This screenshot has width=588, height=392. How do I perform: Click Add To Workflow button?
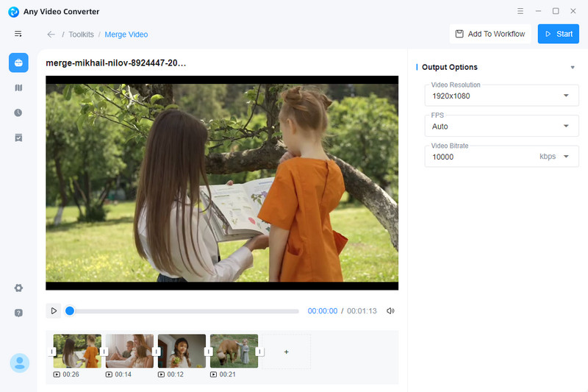click(x=490, y=34)
